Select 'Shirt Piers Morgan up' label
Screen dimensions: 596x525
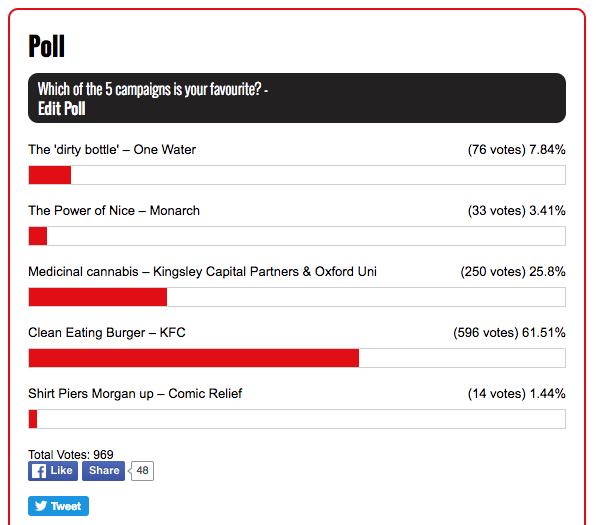(91, 393)
